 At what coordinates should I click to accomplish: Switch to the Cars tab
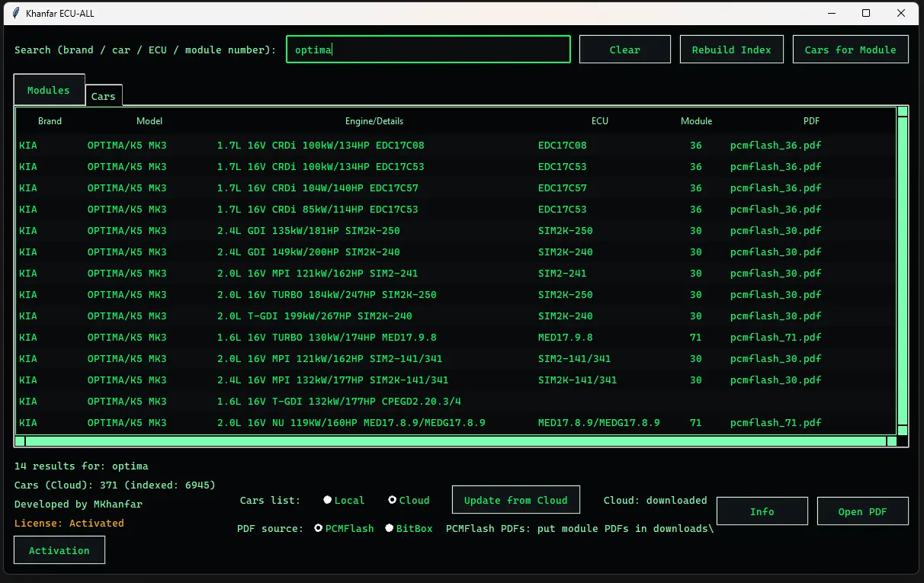click(x=103, y=95)
